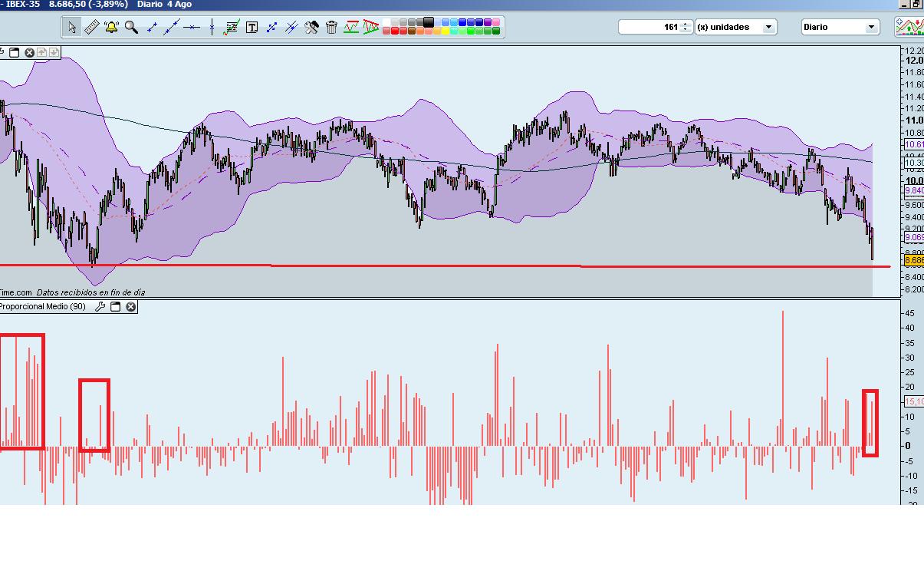Pick the parallel channel lines tool
Viewport: 924px width, 584px height.
click(291, 28)
